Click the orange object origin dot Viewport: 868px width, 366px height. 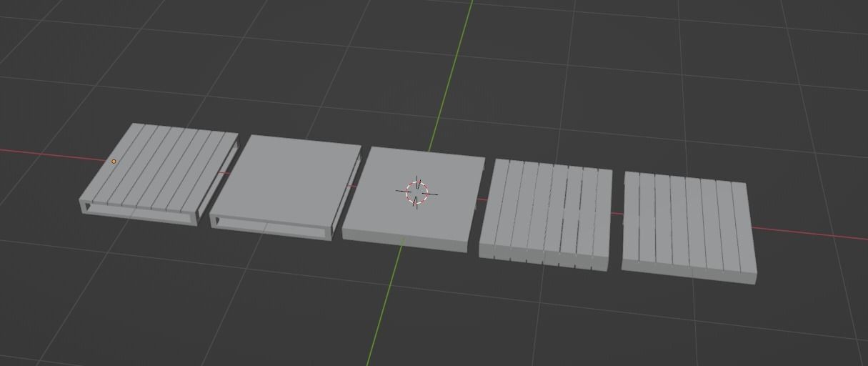[114, 162]
